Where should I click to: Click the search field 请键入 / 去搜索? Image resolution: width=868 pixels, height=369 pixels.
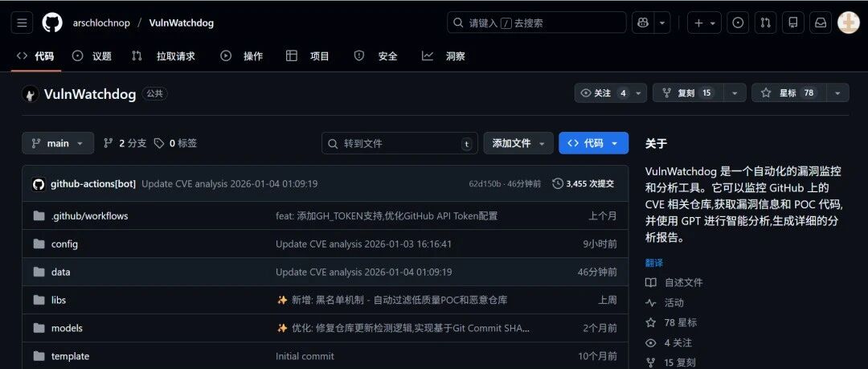click(x=536, y=23)
